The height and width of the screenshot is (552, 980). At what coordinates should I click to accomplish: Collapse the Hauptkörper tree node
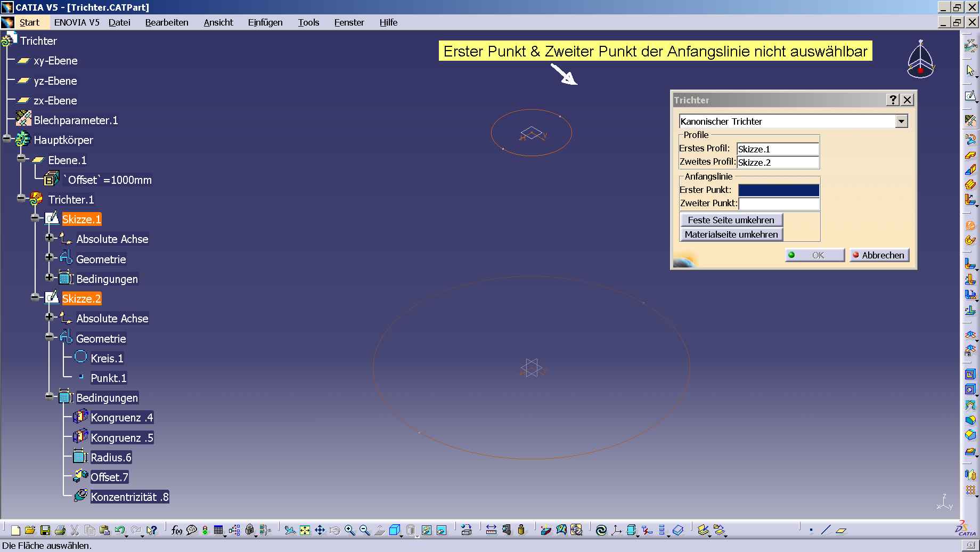(7, 139)
